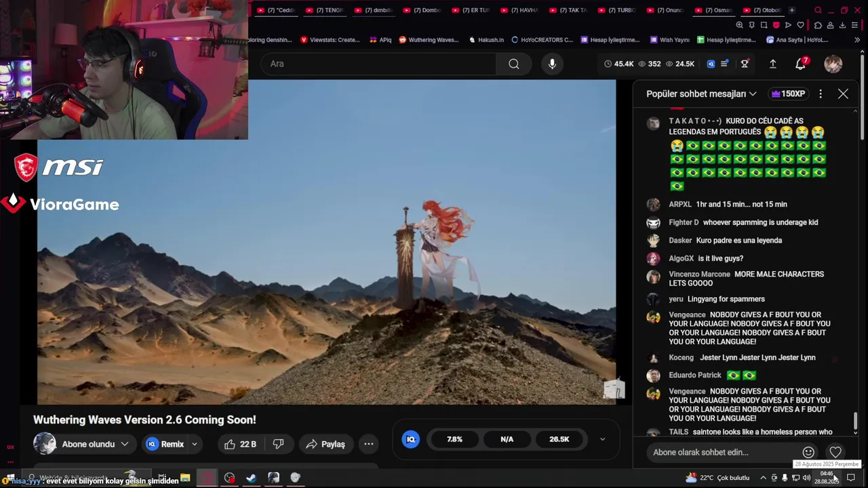Open File Explorer from the taskbar

pos(185,478)
